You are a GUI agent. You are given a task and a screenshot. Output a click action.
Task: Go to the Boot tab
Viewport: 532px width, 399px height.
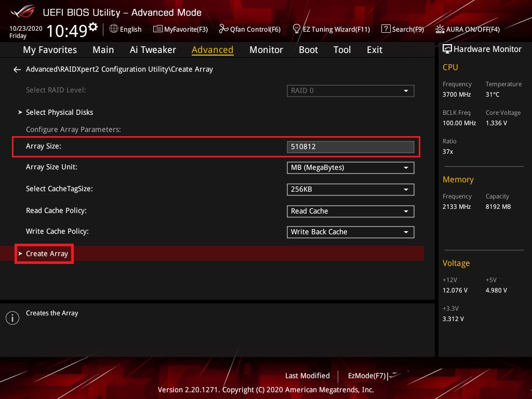(x=308, y=50)
